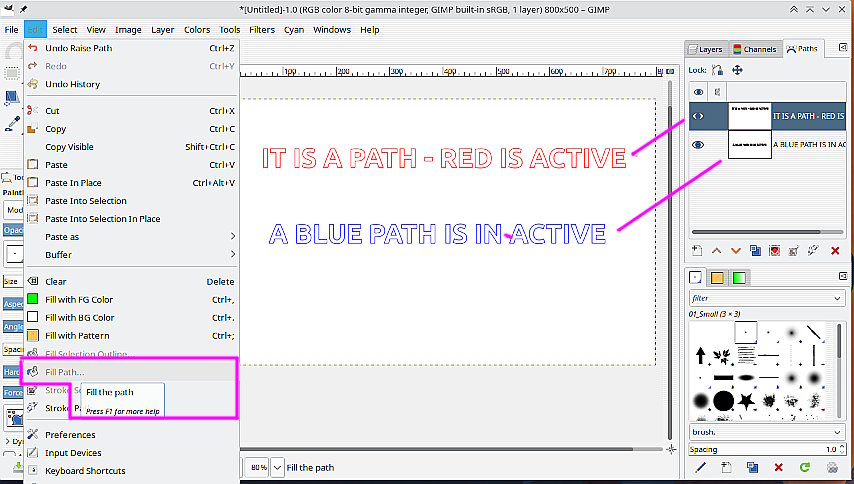Click the eye column header in Paths list
The height and width of the screenshot is (484, 854).
tap(698, 92)
